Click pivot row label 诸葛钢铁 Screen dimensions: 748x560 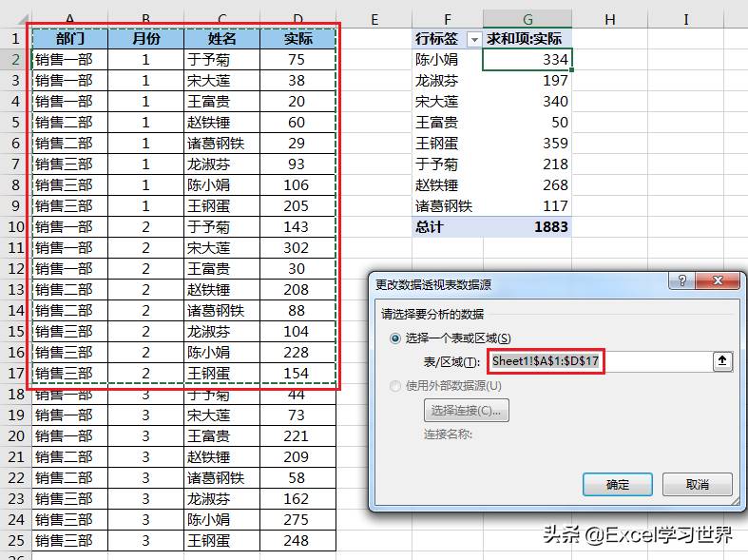[448, 206]
